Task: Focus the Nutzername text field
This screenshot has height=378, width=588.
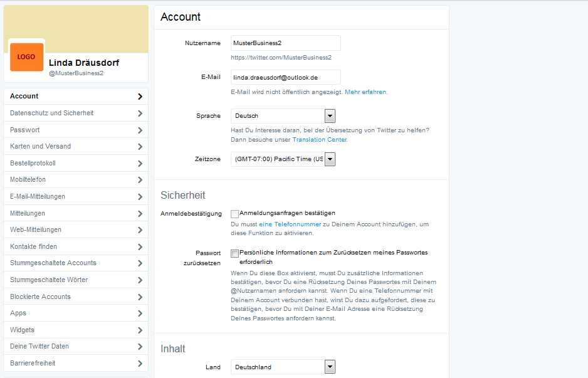Action: (x=286, y=43)
